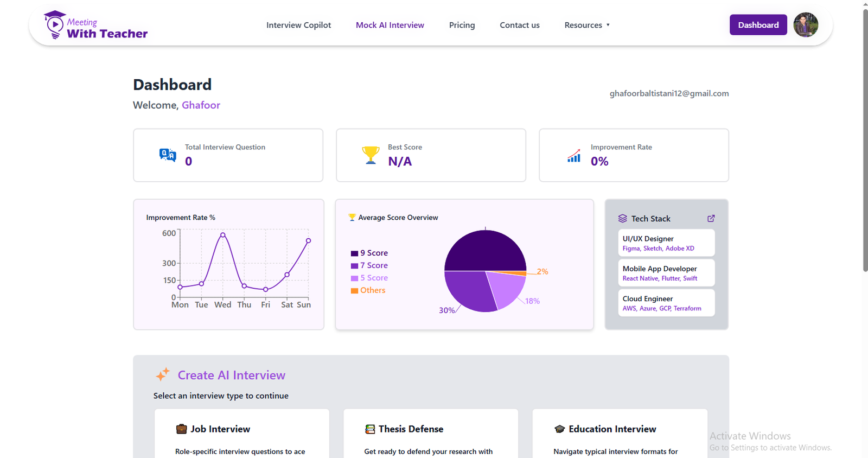Open the Pricing page
Viewport: 868px width, 458px height.
tap(462, 25)
